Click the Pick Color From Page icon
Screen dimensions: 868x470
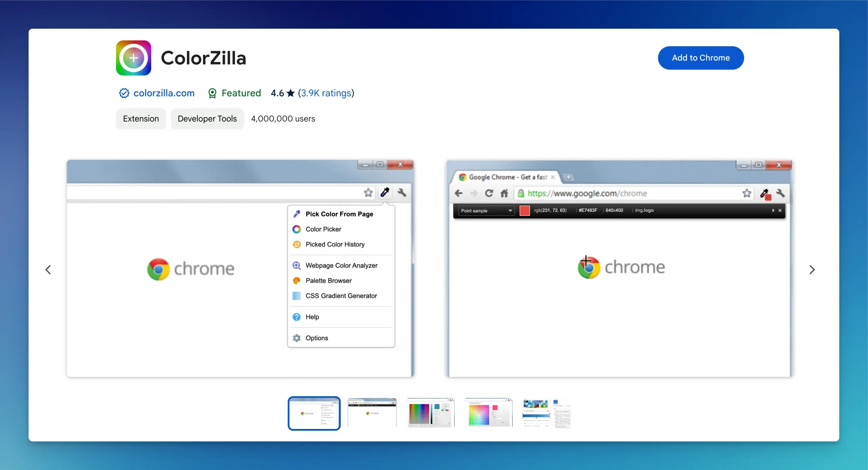click(x=297, y=213)
